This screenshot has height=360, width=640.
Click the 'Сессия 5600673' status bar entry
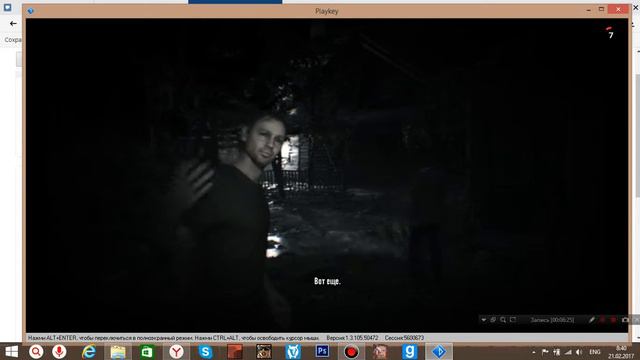(404, 338)
